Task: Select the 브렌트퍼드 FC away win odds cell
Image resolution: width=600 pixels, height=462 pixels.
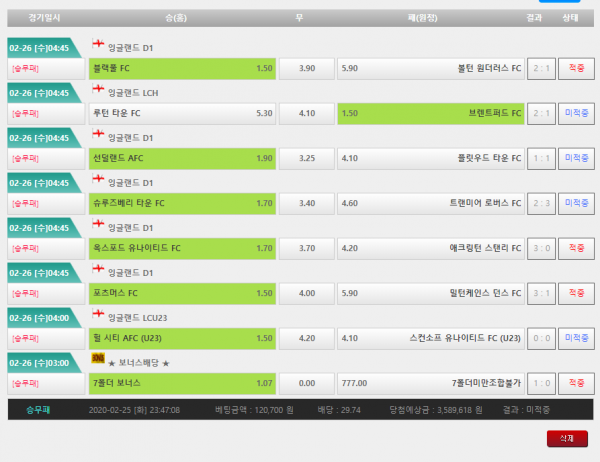Action: (430, 113)
